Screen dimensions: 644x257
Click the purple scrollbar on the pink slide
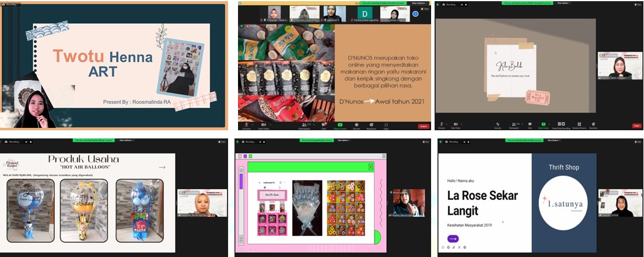(x=241, y=181)
